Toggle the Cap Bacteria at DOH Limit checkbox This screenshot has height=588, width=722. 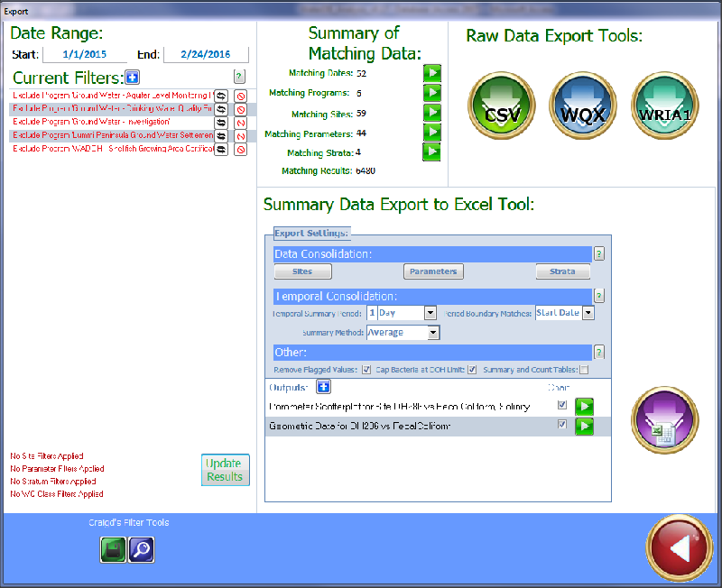[x=472, y=370]
